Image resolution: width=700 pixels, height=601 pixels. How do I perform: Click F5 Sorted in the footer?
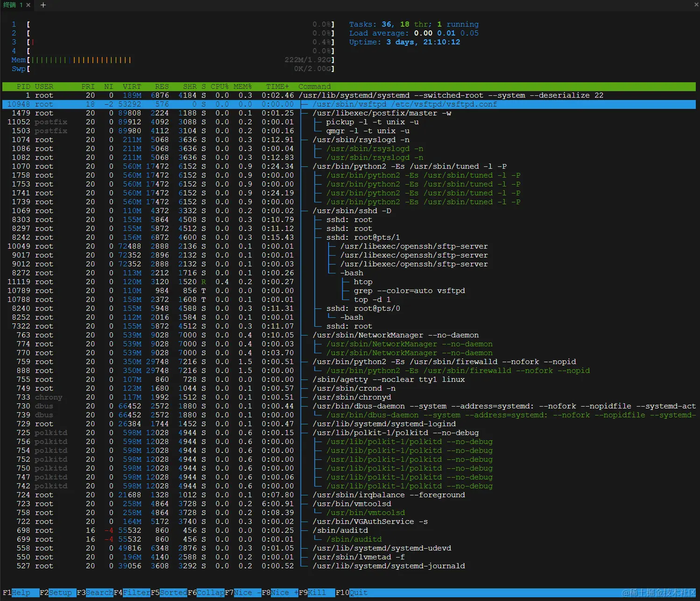click(169, 593)
